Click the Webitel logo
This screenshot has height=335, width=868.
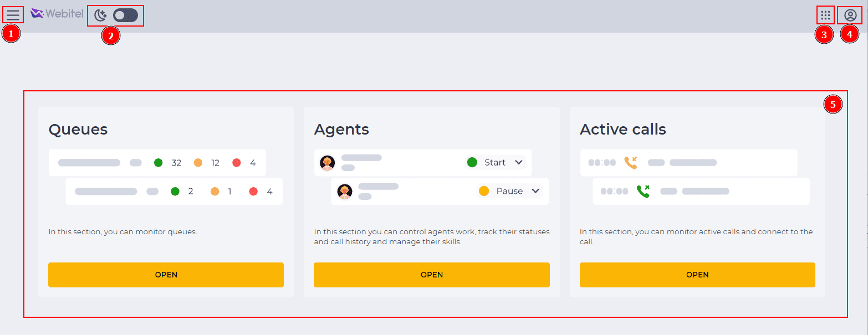point(57,14)
